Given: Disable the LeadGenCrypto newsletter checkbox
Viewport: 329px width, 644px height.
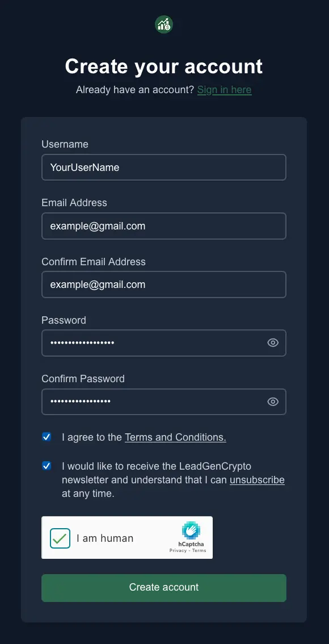Looking at the screenshot, I should (47, 466).
